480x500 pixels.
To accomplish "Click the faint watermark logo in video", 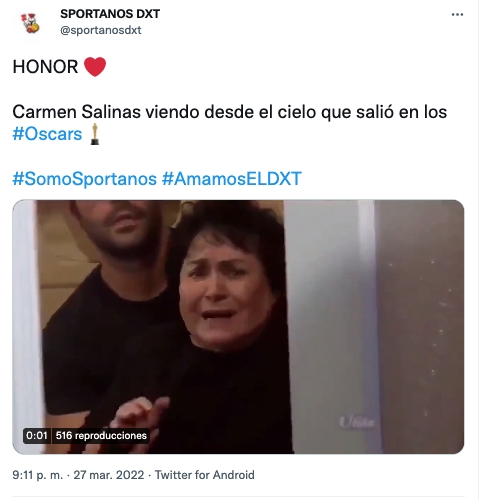I will (x=357, y=422).
